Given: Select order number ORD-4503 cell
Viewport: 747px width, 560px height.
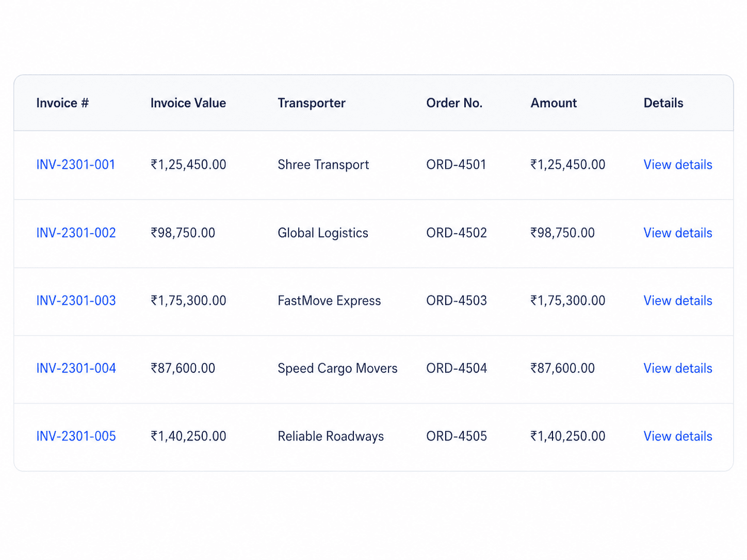Looking at the screenshot, I should pyautogui.click(x=457, y=301).
